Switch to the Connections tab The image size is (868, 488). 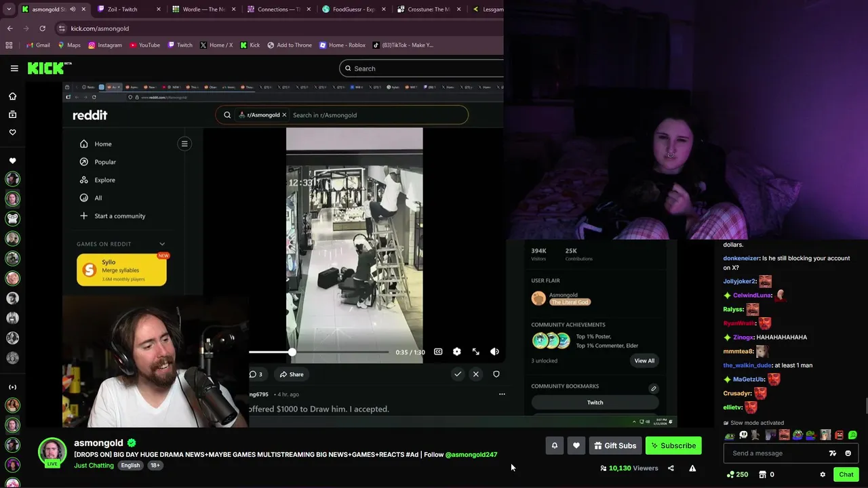[278, 9]
